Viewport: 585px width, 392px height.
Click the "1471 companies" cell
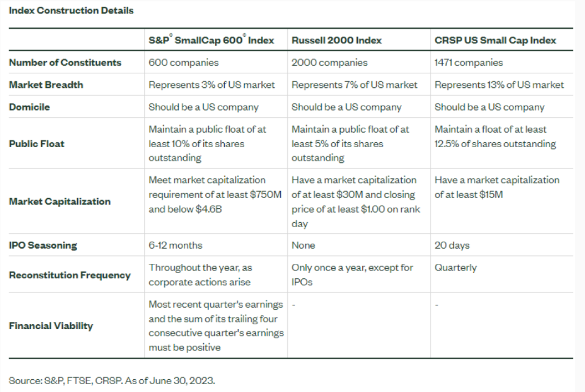(x=468, y=62)
